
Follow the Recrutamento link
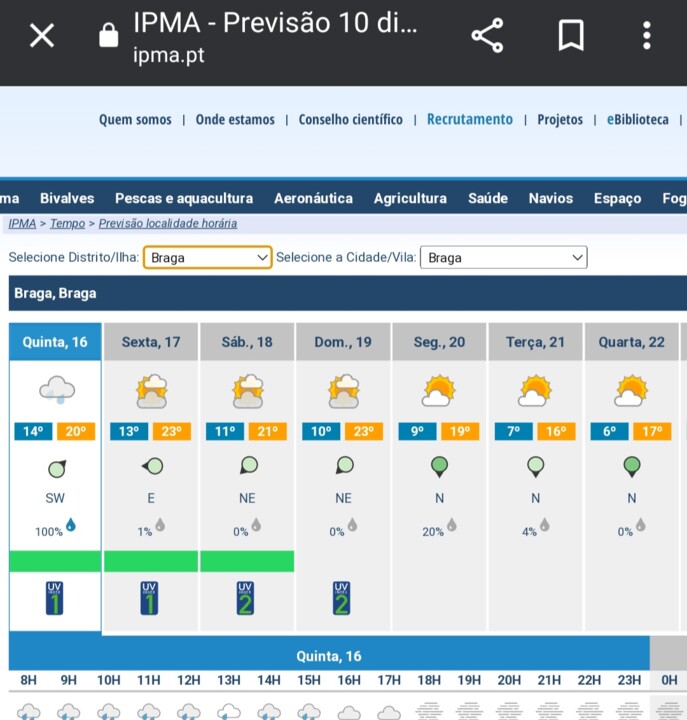pos(469,119)
